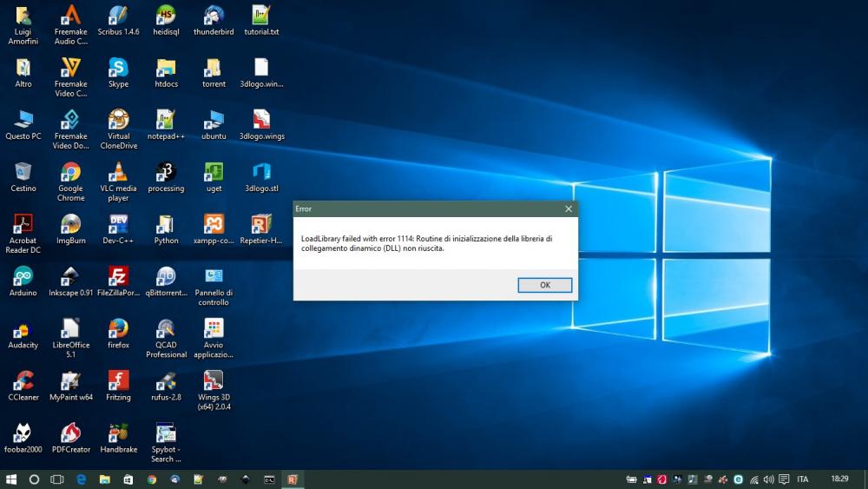The width and height of the screenshot is (868, 489).
Task: Close the Error dialog with the X
Action: [569, 209]
